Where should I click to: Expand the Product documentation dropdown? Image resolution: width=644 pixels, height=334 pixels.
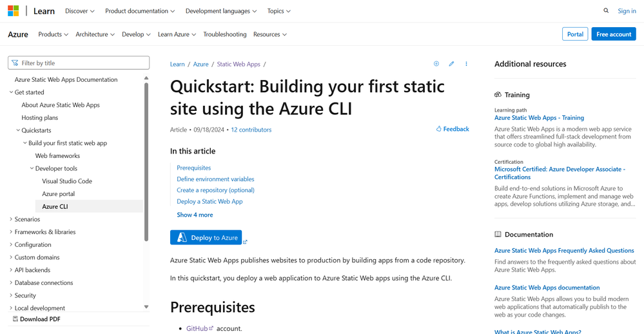140,11
